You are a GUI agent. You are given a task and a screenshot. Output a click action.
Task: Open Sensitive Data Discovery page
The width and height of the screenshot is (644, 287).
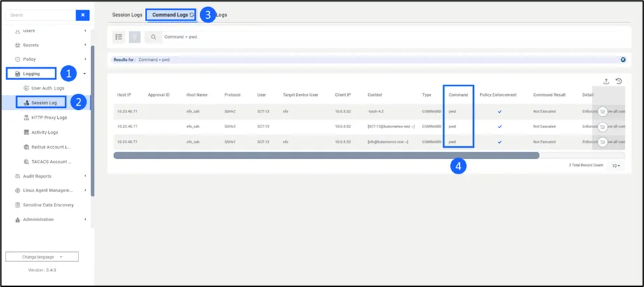point(48,205)
